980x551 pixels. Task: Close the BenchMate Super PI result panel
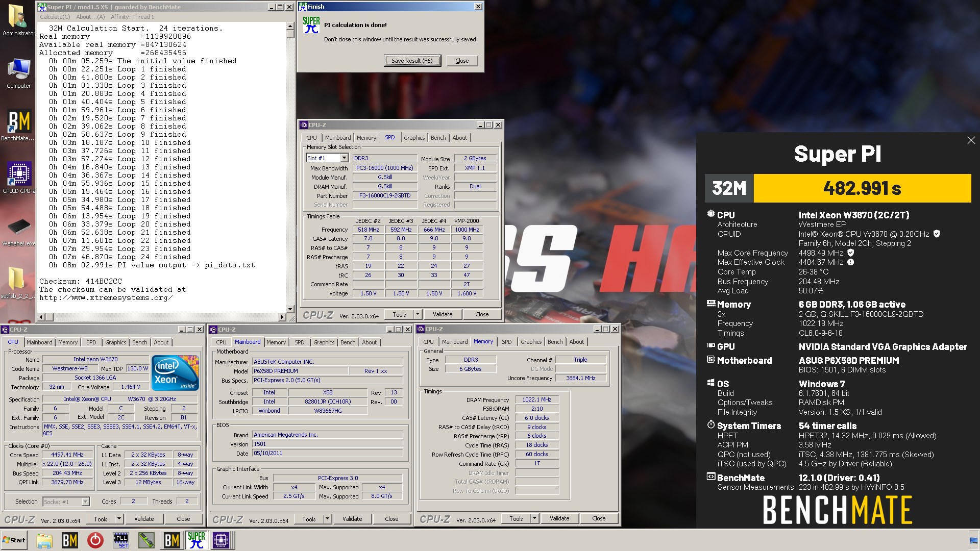pyautogui.click(x=971, y=140)
